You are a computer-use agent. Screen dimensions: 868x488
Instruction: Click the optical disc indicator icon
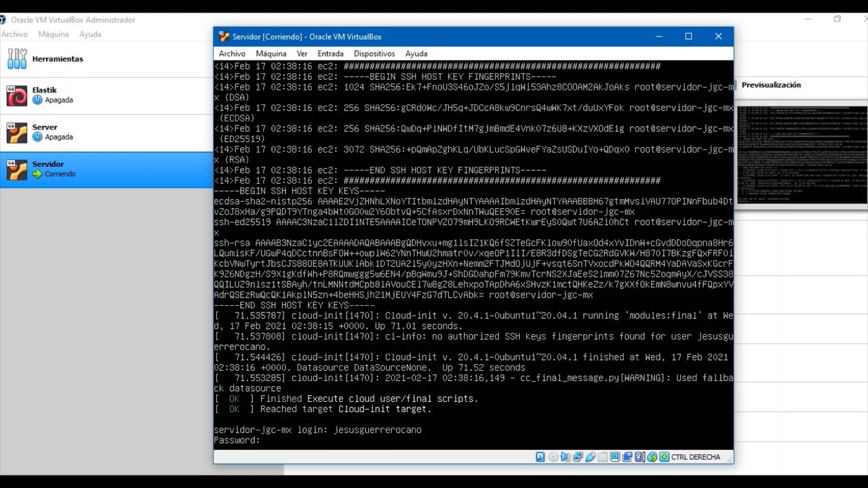click(x=553, y=457)
